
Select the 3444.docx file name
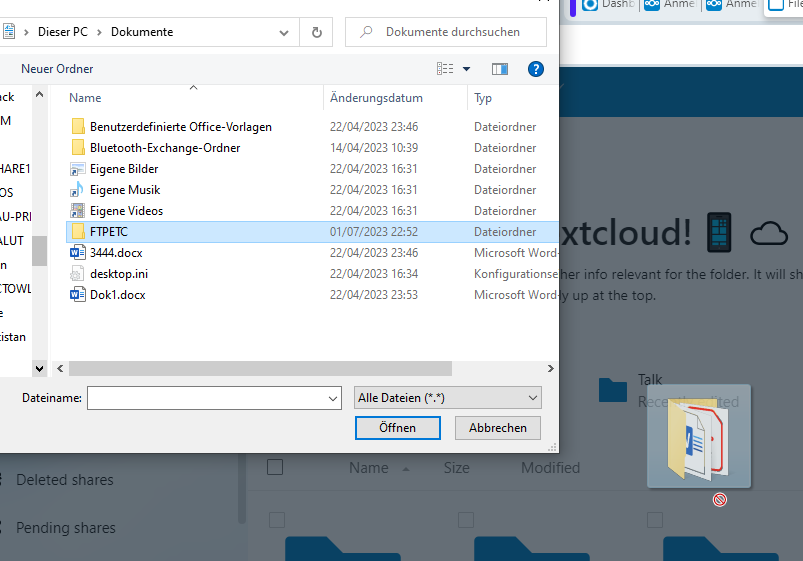coord(116,253)
